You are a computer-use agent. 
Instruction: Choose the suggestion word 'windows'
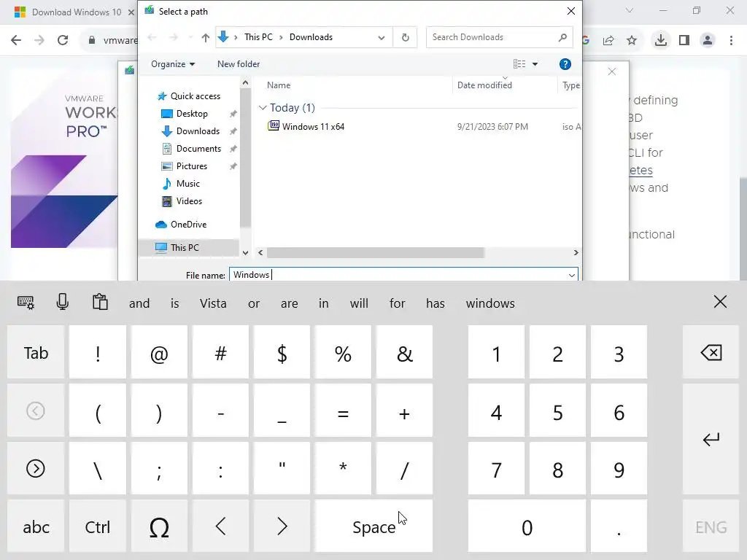490,303
